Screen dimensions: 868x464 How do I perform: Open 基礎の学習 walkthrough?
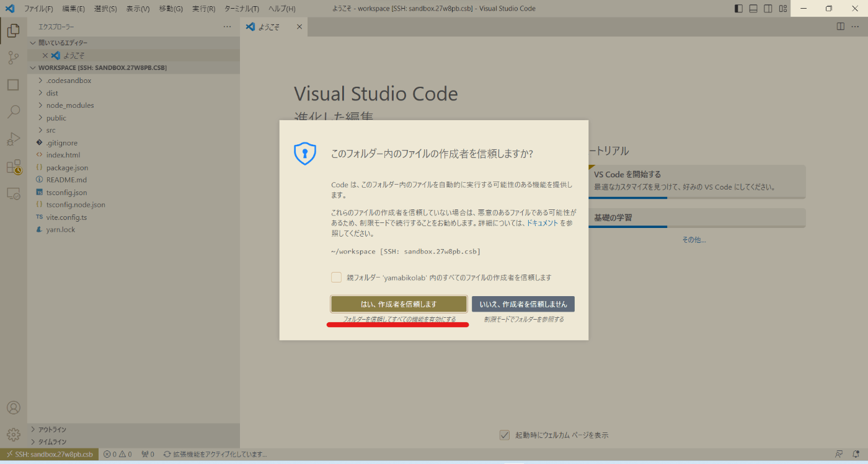[x=697, y=217]
